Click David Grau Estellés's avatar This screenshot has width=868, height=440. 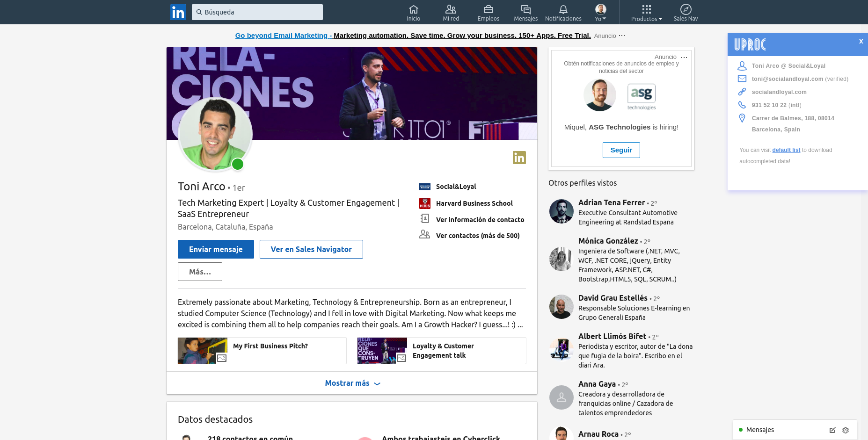[x=562, y=307]
